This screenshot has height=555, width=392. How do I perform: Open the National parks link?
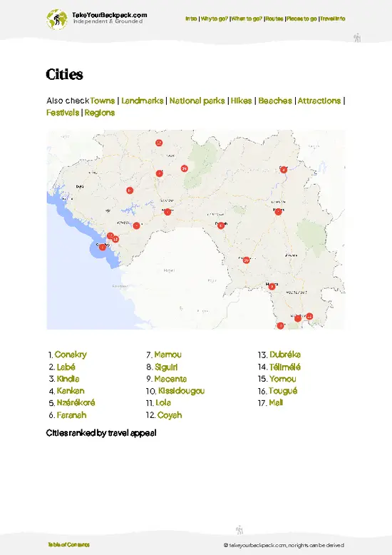197,101
